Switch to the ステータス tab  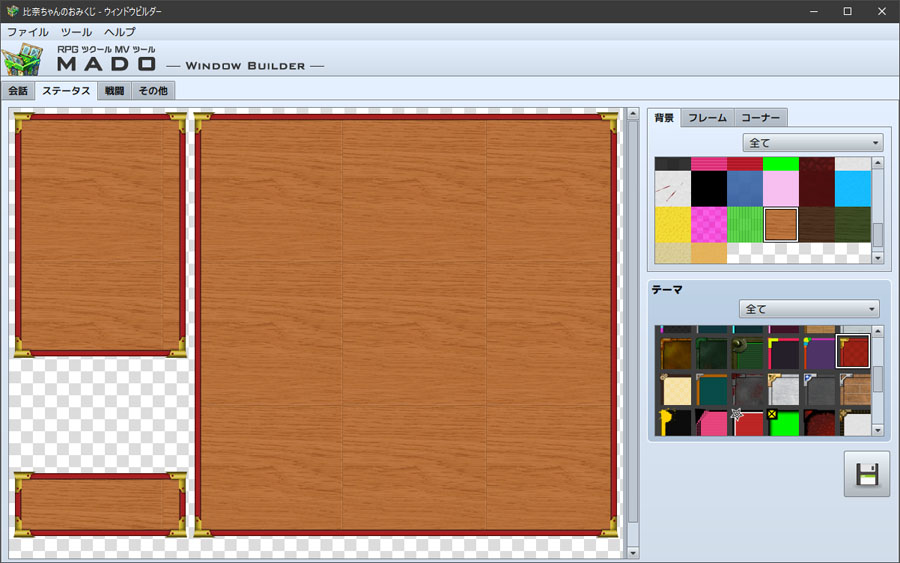(66, 91)
